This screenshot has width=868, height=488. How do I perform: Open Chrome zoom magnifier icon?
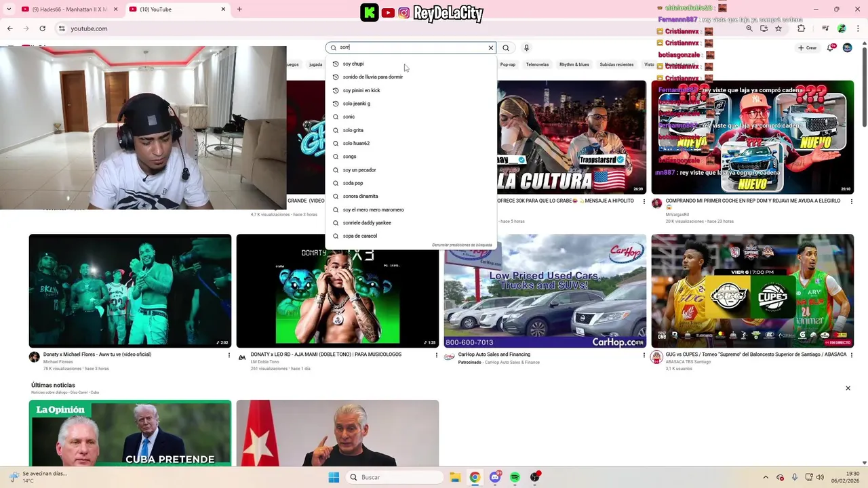[x=749, y=28]
